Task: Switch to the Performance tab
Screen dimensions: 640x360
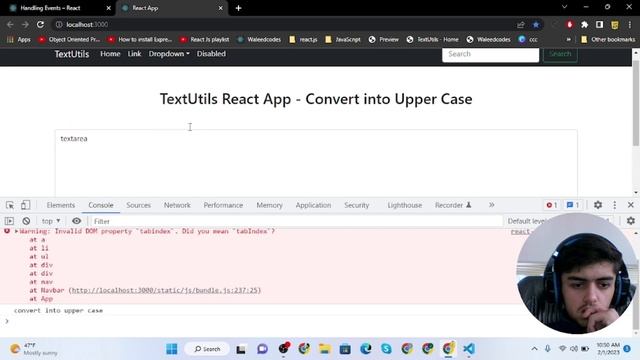Action: pos(223,205)
